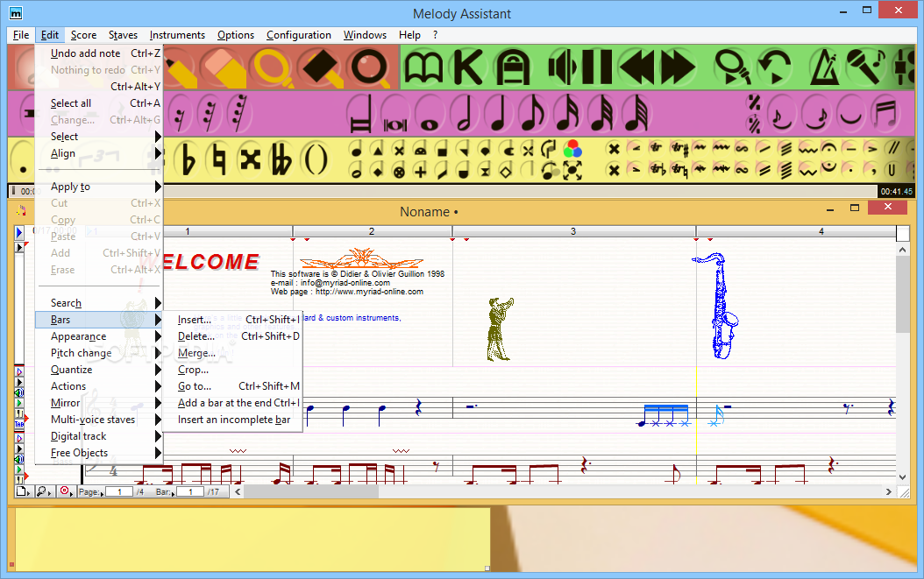Image resolution: width=924 pixels, height=579 pixels.
Task: Open the red target dropdown in status bar
Action: coord(66,491)
